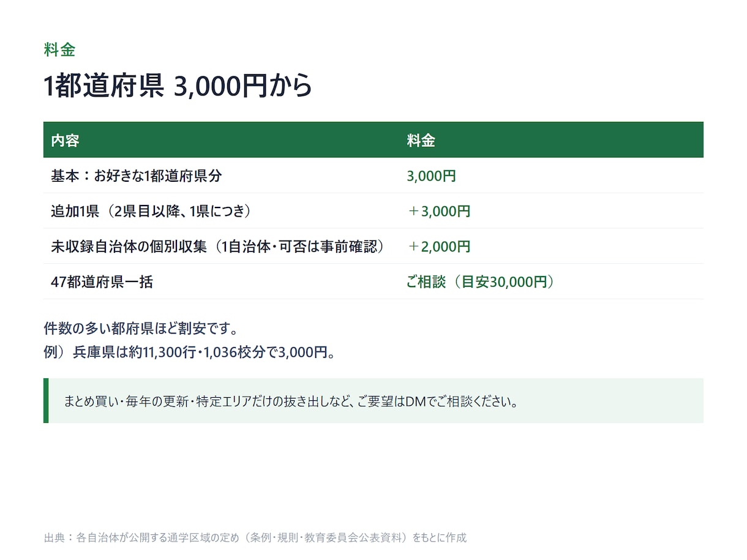Screen dimensions: 747x560
Task: Click 'ご相談(目安30,000円)' price cell
Action: point(481,282)
